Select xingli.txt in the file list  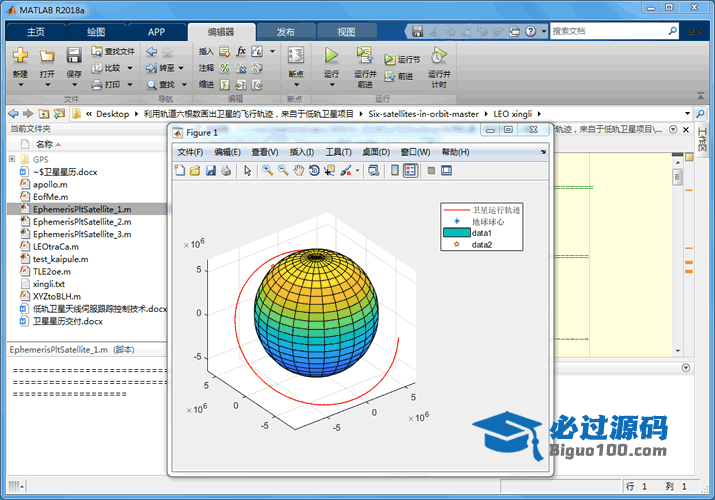[x=49, y=284]
